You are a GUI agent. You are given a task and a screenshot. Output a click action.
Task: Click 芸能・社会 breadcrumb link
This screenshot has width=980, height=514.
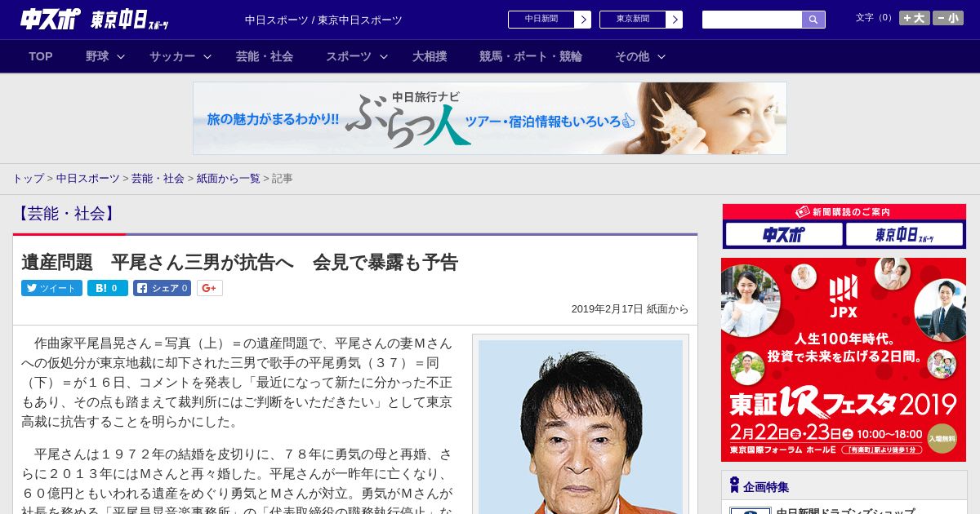point(158,178)
